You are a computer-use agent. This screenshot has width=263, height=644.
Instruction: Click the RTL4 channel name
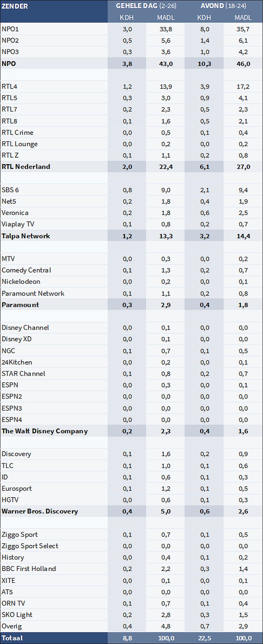[10, 87]
